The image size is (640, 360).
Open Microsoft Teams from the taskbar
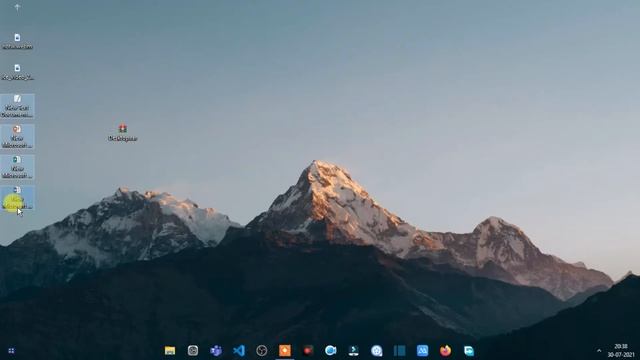click(216, 350)
